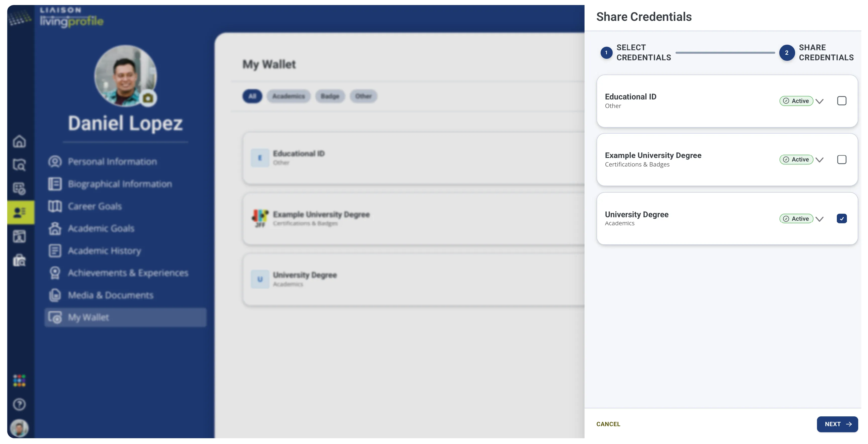
Task: Click the small user avatar at sidebar bottom
Action: click(x=19, y=428)
